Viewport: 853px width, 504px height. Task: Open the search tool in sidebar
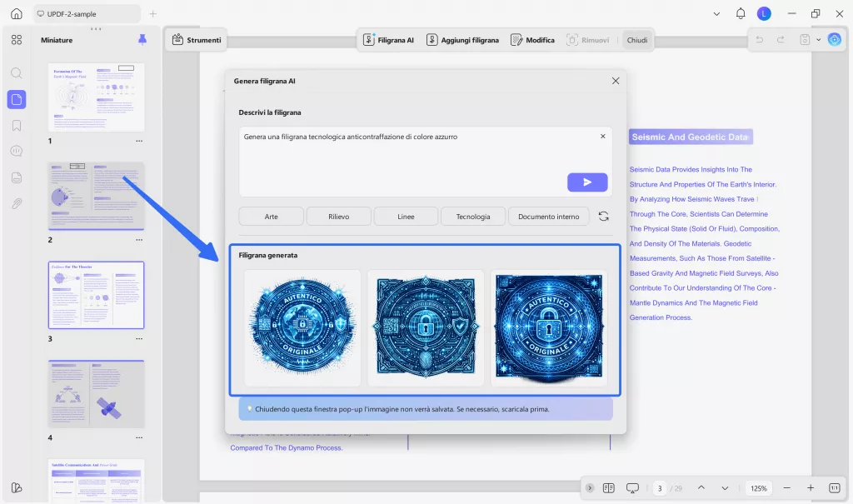[17, 73]
